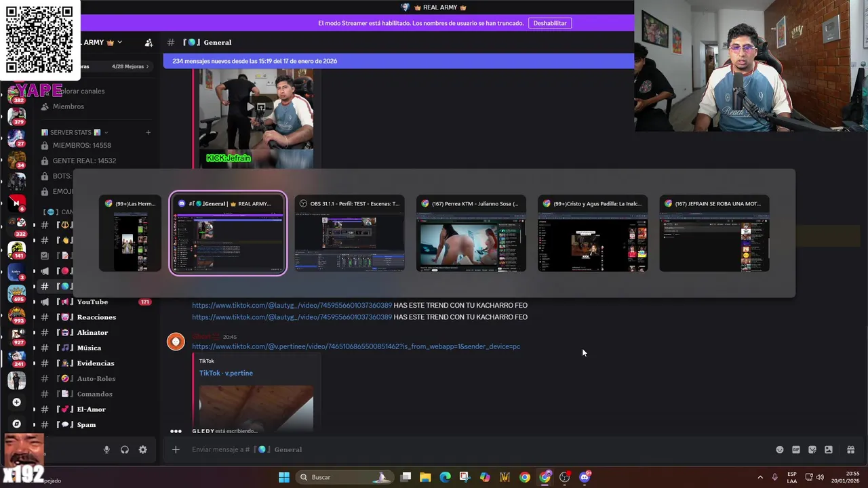
Task: Show hidden system tray icons chevron
Action: 760,477
